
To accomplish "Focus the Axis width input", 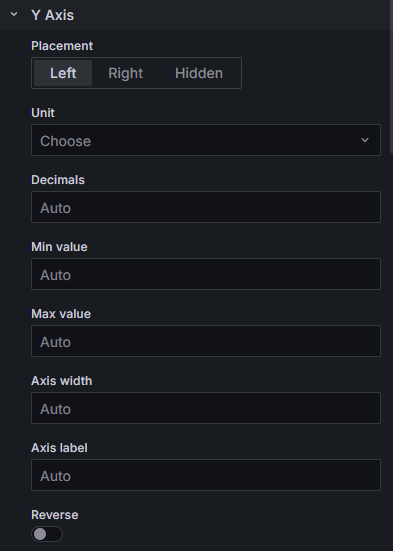I will coord(206,408).
